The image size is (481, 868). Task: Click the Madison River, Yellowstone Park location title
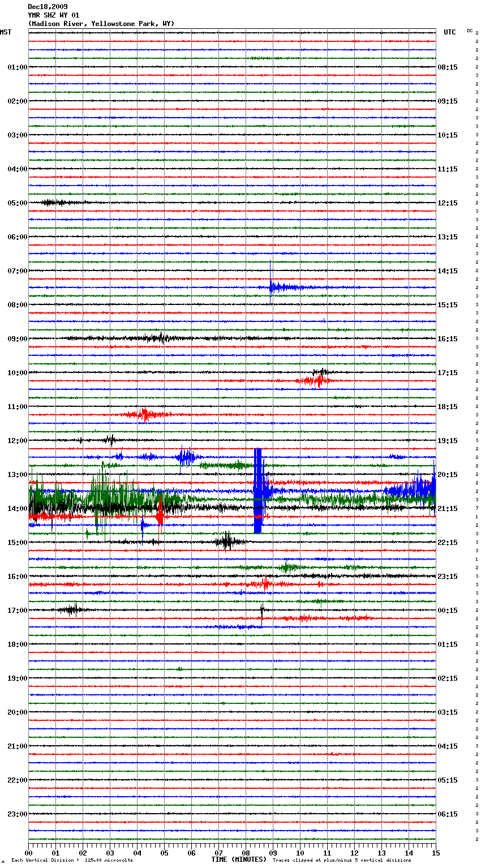[x=101, y=24]
